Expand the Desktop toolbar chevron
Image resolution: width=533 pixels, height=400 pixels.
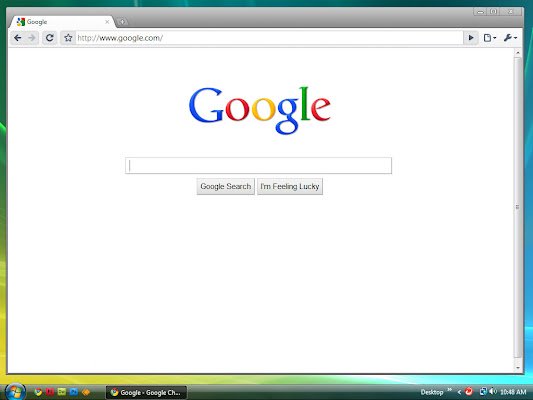449,390
